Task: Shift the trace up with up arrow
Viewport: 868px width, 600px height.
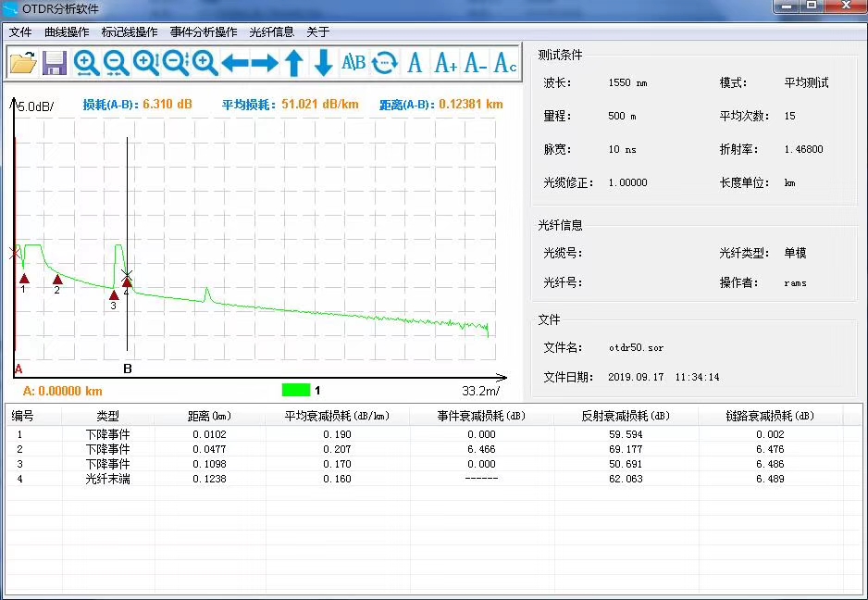Action: tap(294, 63)
